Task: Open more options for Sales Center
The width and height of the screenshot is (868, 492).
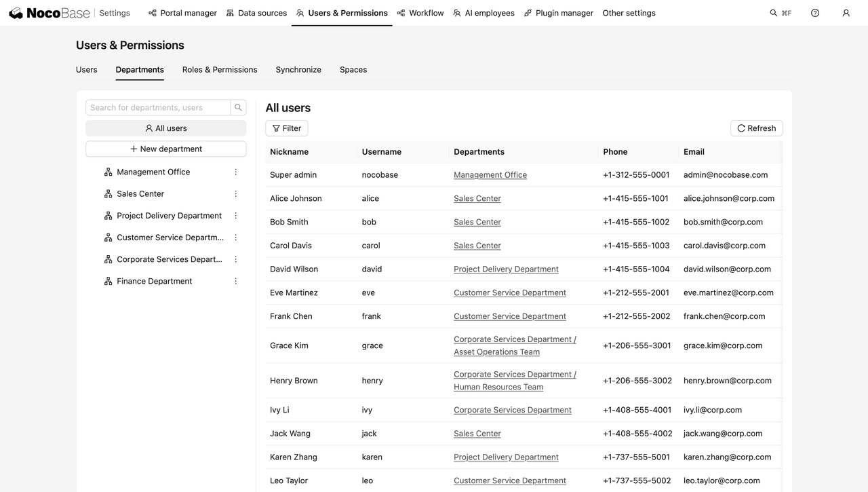Action: (236, 193)
